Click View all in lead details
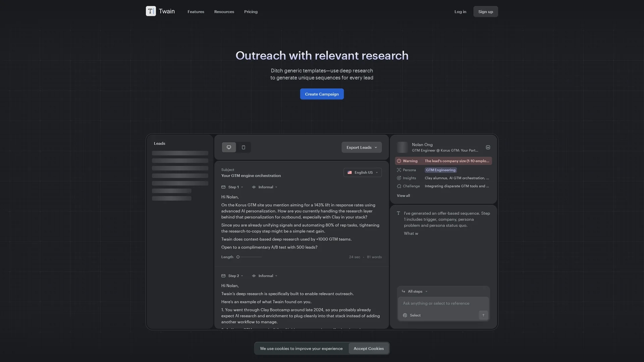This screenshot has height=362, width=644. coord(403,196)
